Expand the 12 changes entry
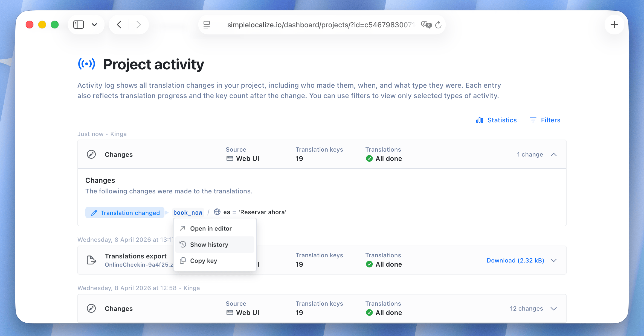The image size is (644, 336). [x=554, y=309]
